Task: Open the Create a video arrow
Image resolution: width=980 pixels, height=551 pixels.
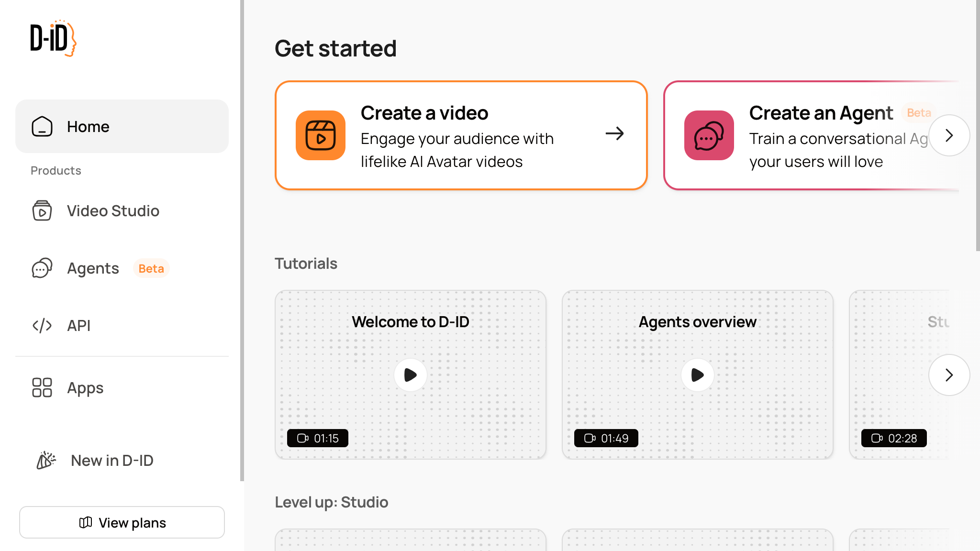Action: pyautogui.click(x=615, y=134)
